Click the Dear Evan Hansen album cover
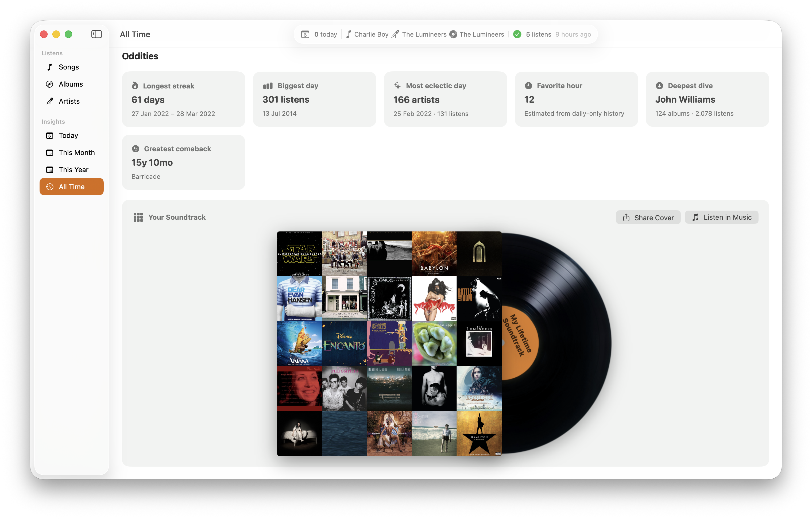812x519 pixels. 299,299
